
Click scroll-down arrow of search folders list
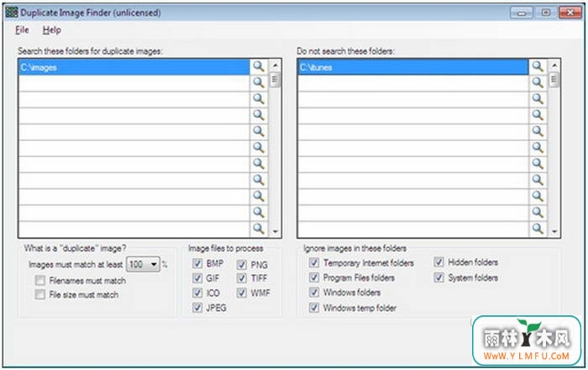tap(276, 231)
